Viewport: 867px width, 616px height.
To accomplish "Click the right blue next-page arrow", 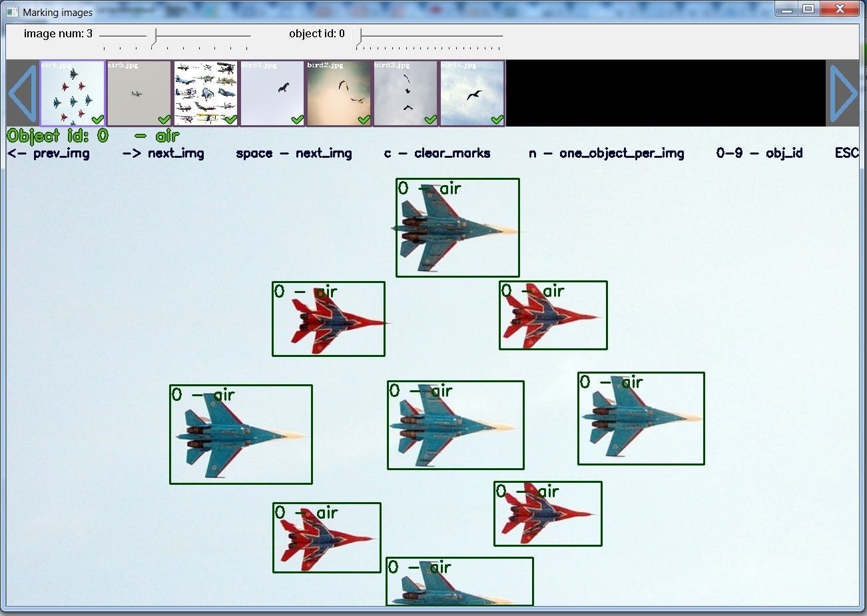I will pos(843,93).
